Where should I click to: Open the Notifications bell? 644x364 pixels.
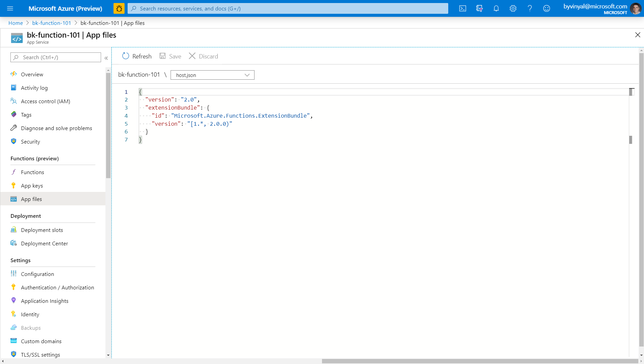click(496, 8)
